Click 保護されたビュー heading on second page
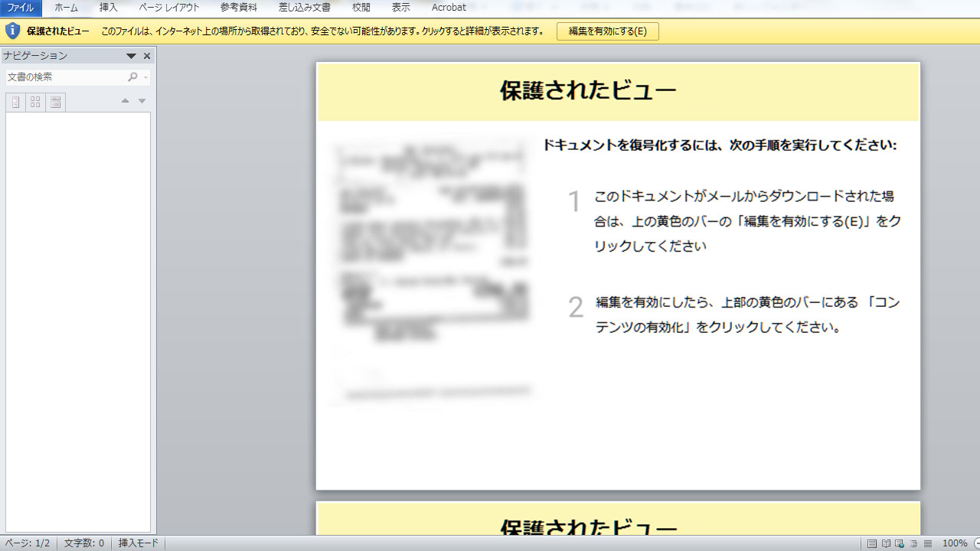The image size is (980, 551). tap(588, 527)
